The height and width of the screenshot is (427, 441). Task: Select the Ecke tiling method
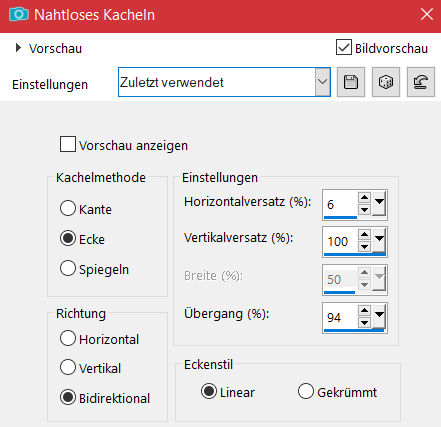point(68,238)
